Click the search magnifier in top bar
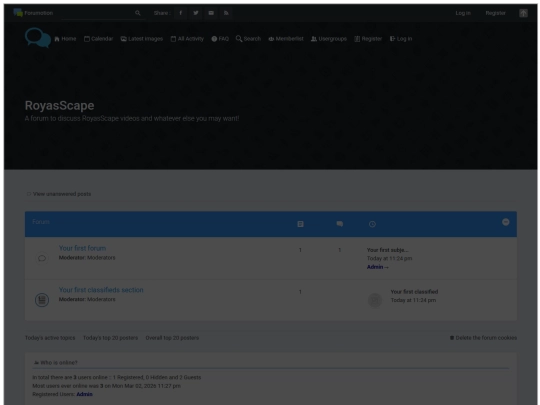 138,13
